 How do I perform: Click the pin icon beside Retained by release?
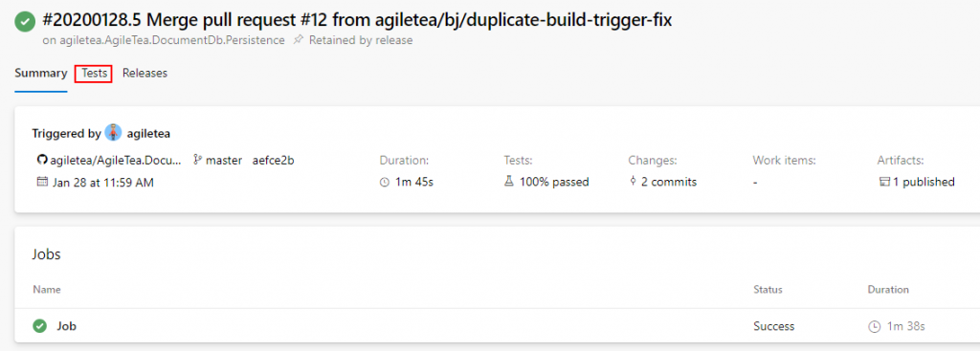pyautogui.click(x=299, y=40)
